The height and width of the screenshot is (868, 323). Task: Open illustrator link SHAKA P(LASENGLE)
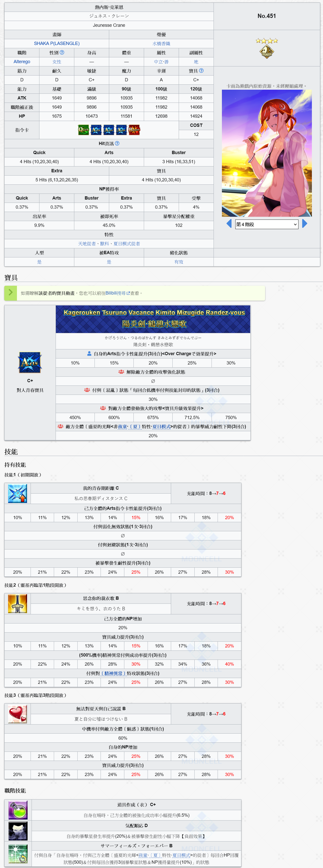(57, 43)
